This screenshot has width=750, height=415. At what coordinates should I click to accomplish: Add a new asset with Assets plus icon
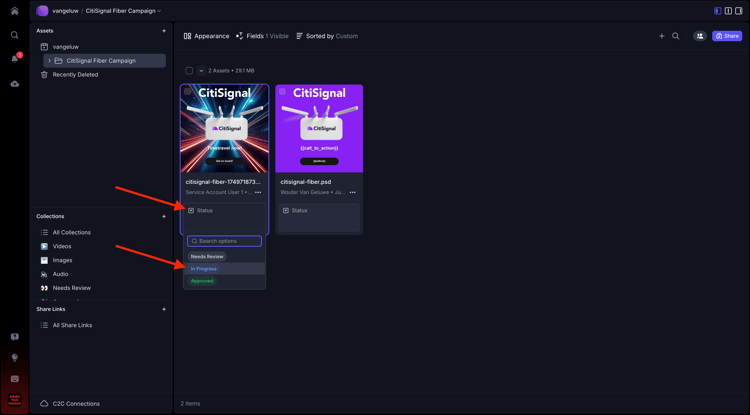[x=164, y=31]
